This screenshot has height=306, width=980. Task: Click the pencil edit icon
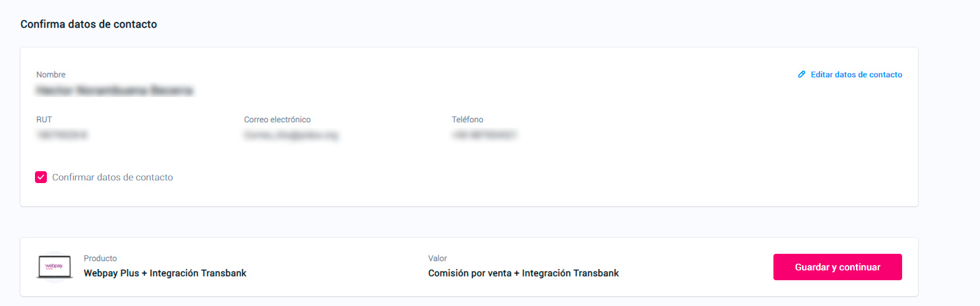(x=802, y=75)
